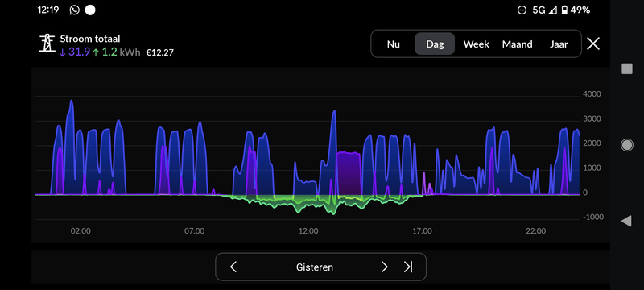
Task: Tap the mobile signal strength icon
Action: pos(553,10)
